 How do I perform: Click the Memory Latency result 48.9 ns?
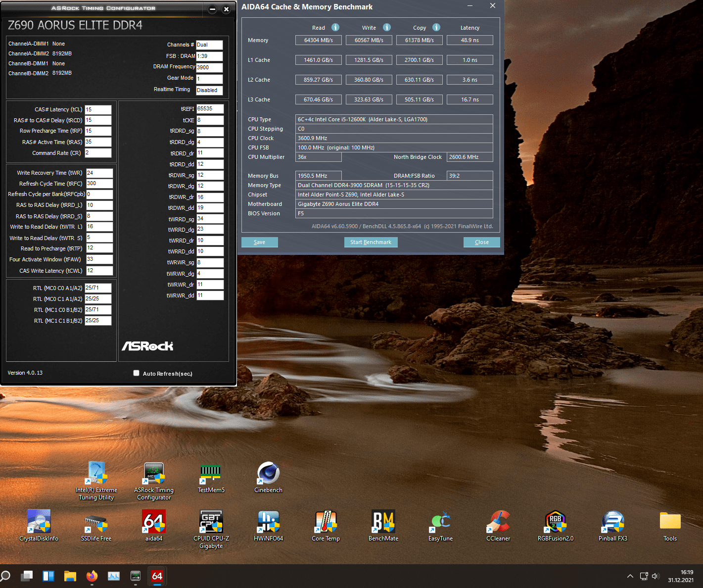coord(470,40)
